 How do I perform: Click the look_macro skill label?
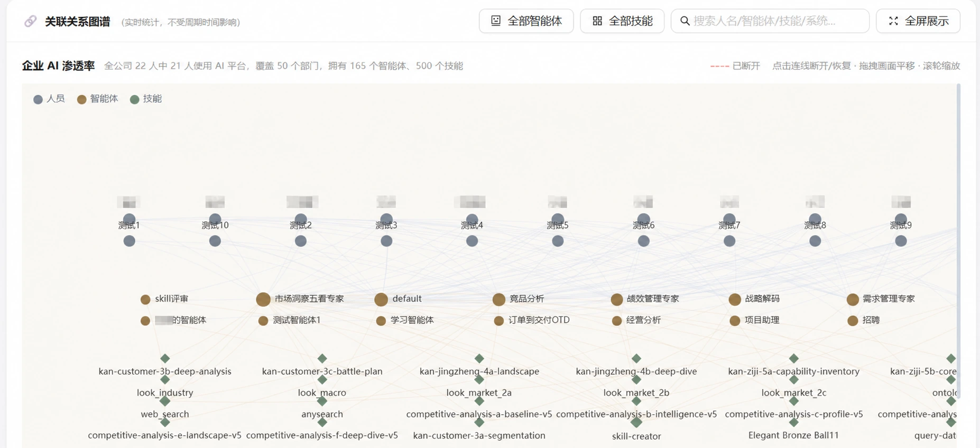[x=322, y=393]
